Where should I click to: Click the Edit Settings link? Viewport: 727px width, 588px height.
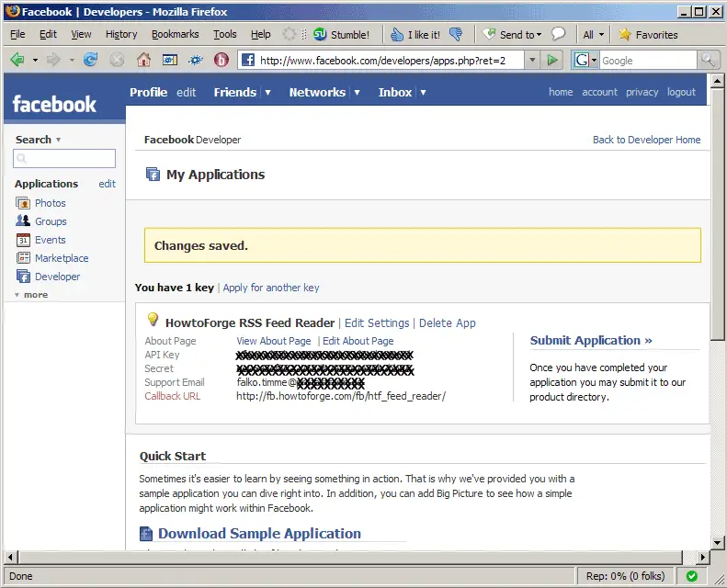tap(377, 323)
